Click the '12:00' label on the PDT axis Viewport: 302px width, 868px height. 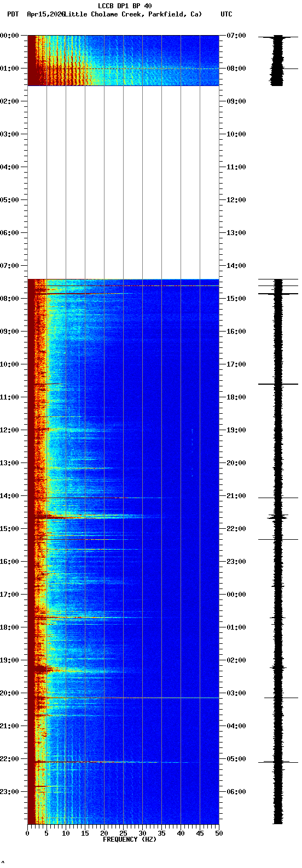pos(9,430)
